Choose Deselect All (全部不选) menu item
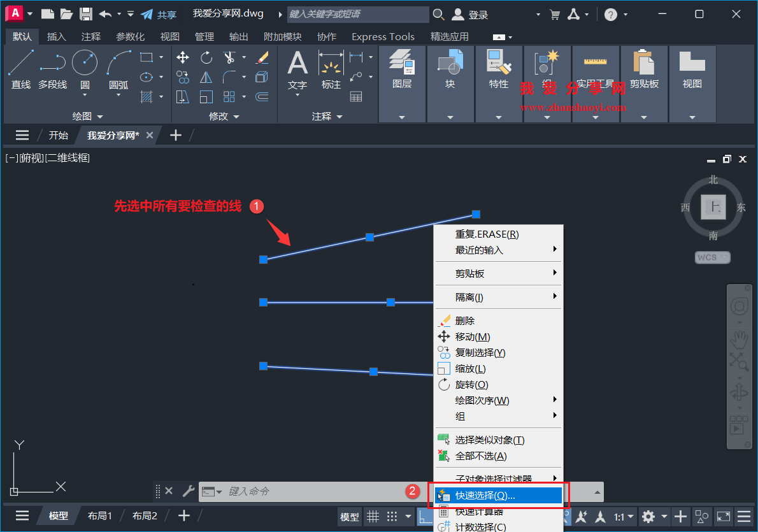The width and height of the screenshot is (758, 532). (498, 456)
